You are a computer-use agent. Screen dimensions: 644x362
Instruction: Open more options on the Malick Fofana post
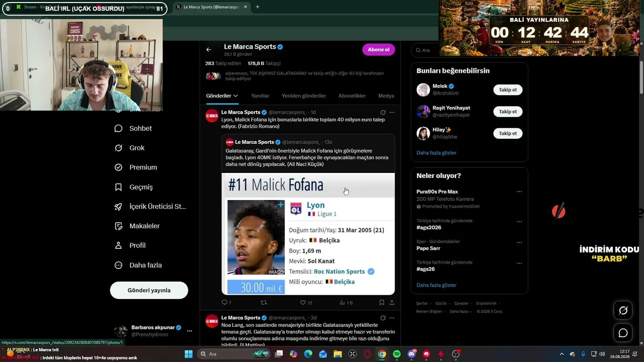click(x=392, y=112)
